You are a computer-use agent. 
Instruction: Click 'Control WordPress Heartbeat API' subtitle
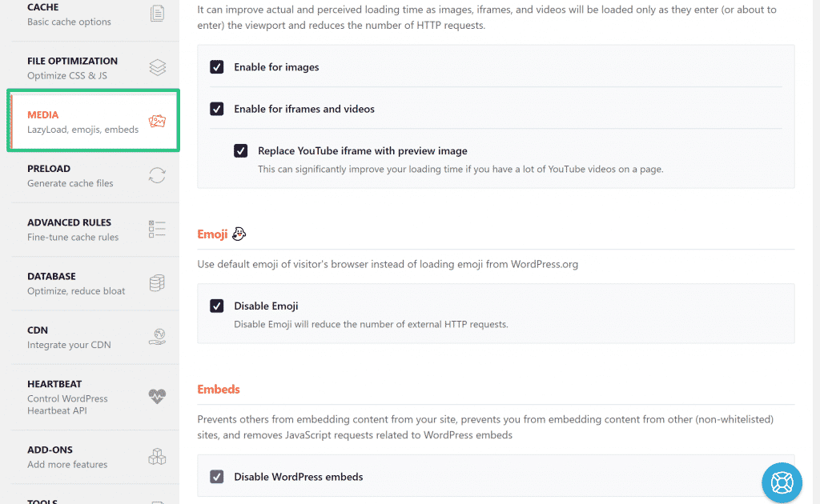67,405
